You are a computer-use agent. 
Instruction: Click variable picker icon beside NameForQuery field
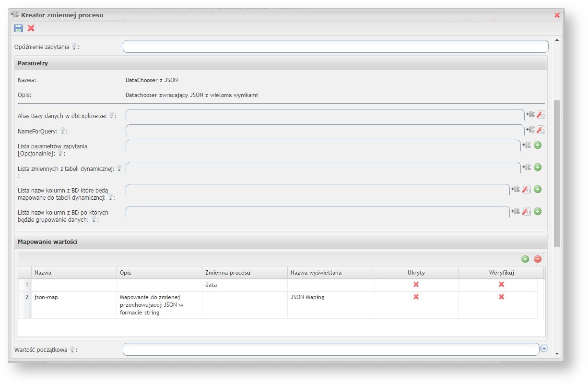coord(530,130)
